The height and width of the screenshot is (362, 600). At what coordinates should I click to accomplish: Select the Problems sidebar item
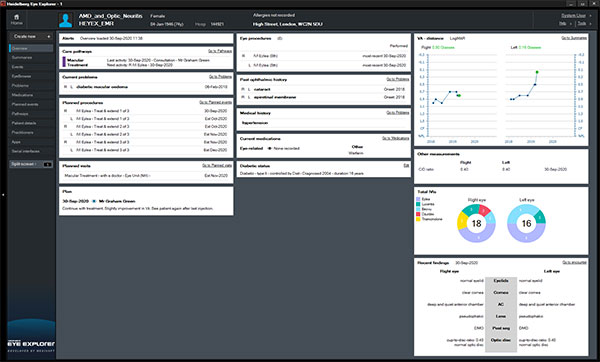click(x=20, y=85)
